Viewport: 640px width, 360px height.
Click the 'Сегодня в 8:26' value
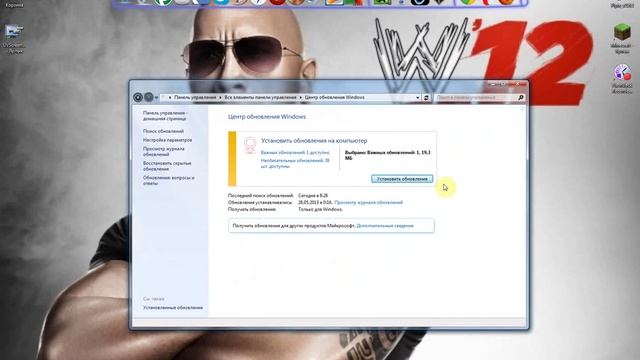[313, 196]
